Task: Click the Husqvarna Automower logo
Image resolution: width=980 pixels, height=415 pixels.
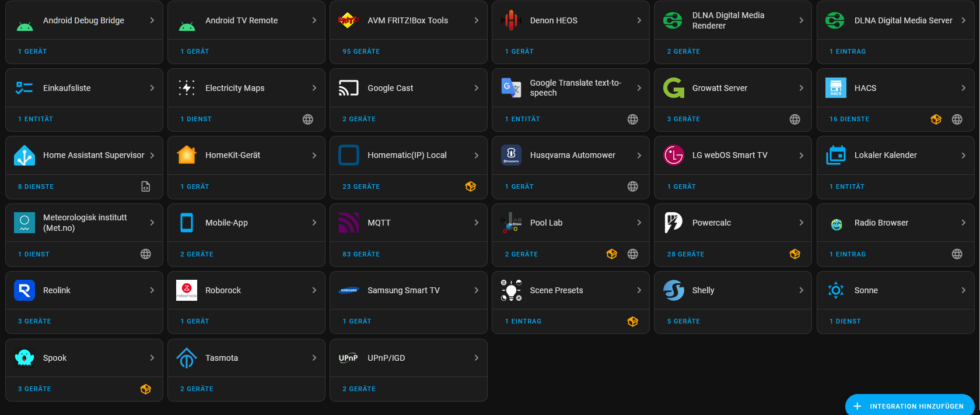Action: click(511, 155)
